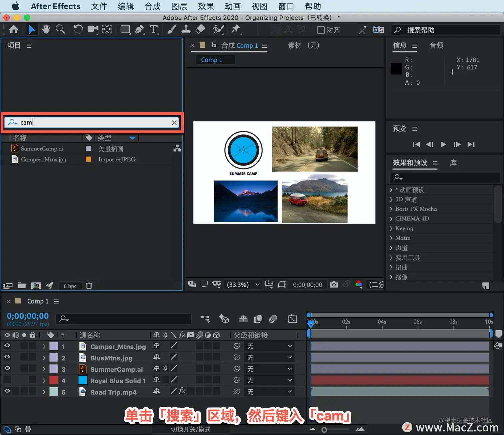504x435 pixels.
Task: Click the 8 bpc color depth button
Action: (70, 286)
